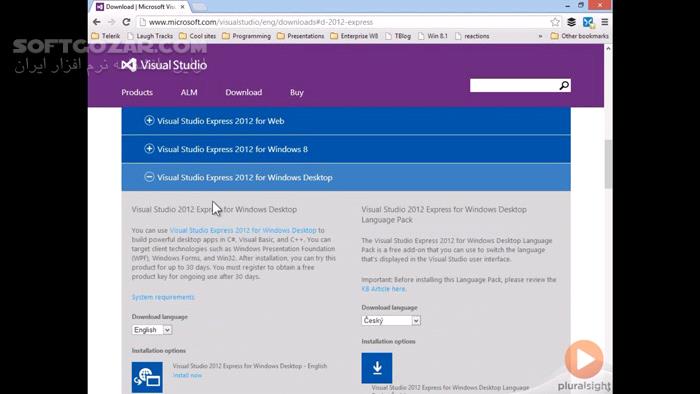Open the Český language pack dropdown

pos(391,320)
